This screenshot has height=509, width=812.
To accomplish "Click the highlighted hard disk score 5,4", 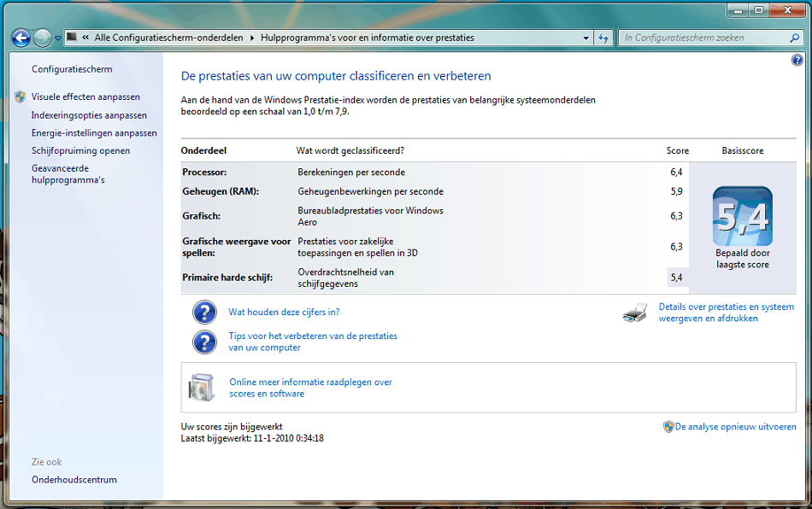I will pos(676,278).
